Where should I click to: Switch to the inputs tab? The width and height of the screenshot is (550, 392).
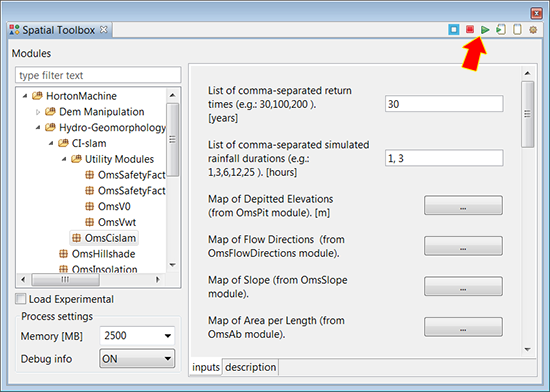click(206, 367)
